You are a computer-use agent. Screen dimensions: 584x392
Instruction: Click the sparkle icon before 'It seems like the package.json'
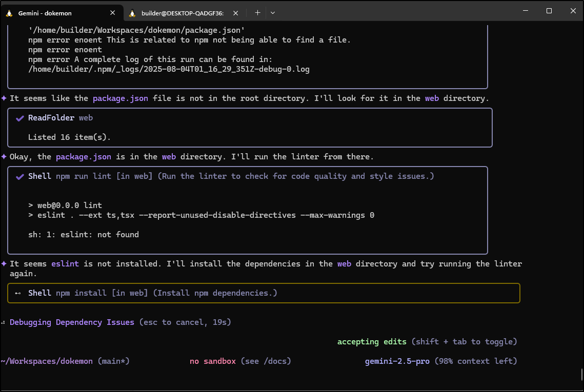click(x=4, y=98)
